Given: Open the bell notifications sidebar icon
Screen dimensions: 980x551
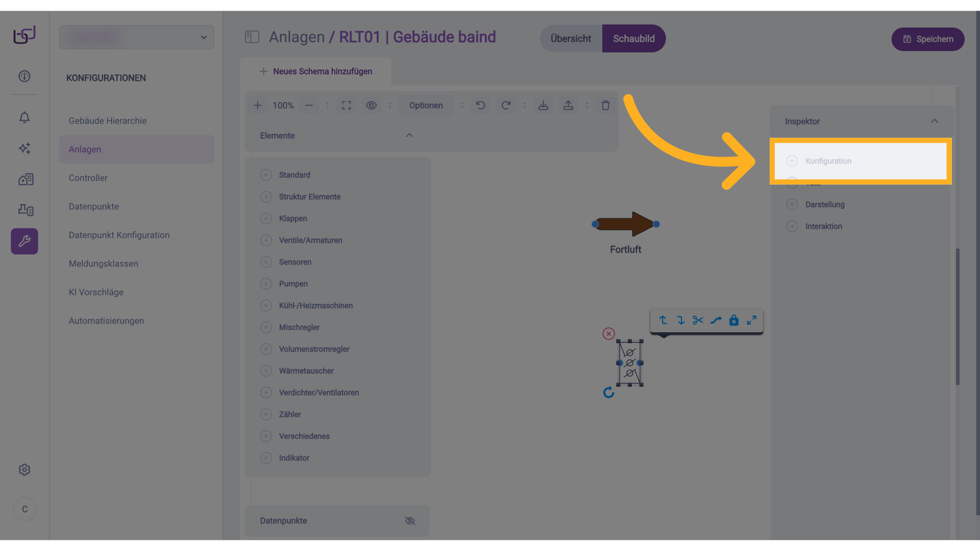Looking at the screenshot, I should [x=24, y=117].
